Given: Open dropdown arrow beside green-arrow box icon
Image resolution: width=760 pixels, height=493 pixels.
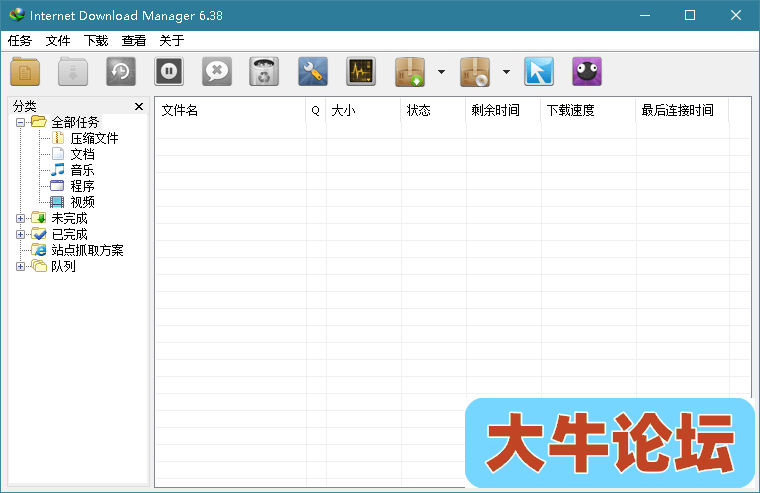Looking at the screenshot, I should [x=441, y=72].
